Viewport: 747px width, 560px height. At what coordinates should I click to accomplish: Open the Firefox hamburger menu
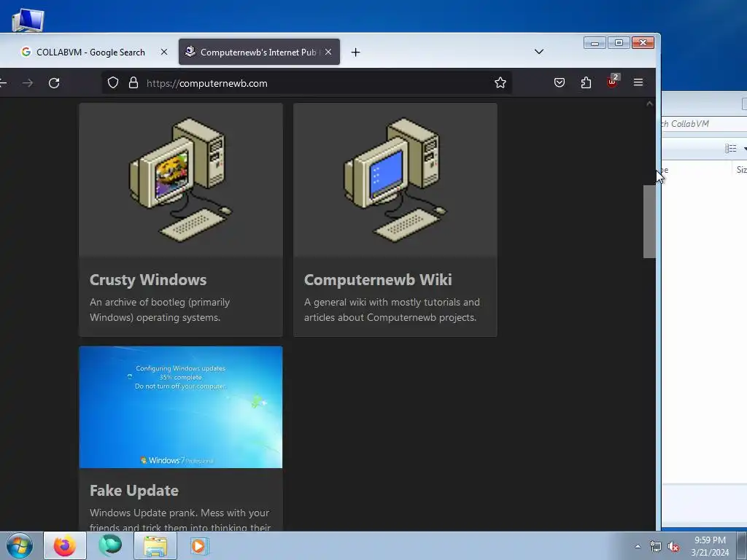click(638, 82)
